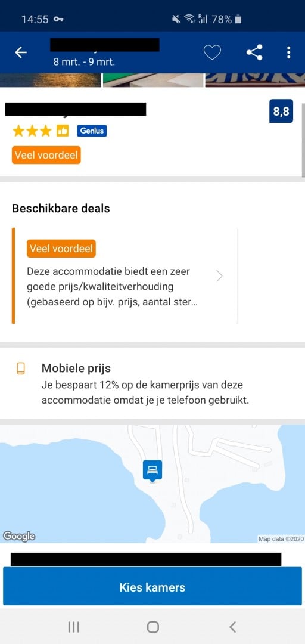Tap the bed marker on the map
Screen dimensions: 305x644
click(152, 471)
